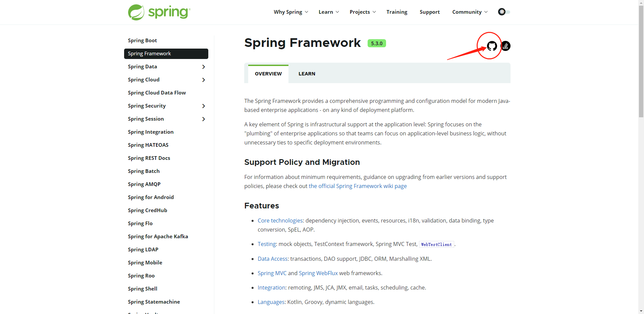Open Spring Cloud Data Flow project

(x=157, y=93)
